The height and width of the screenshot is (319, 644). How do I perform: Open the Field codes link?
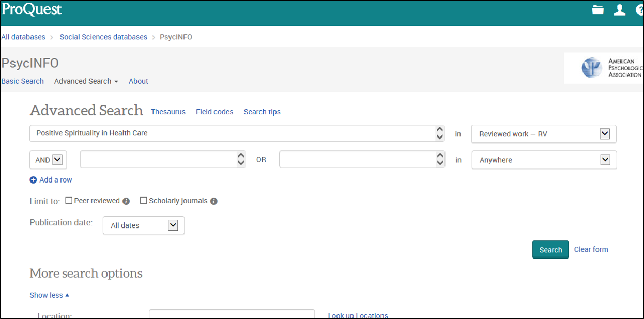pos(214,112)
